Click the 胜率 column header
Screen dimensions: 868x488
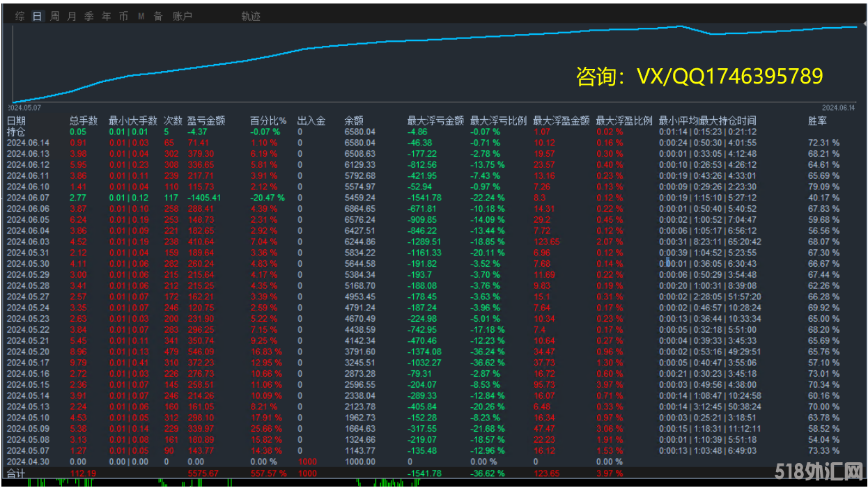pos(818,120)
